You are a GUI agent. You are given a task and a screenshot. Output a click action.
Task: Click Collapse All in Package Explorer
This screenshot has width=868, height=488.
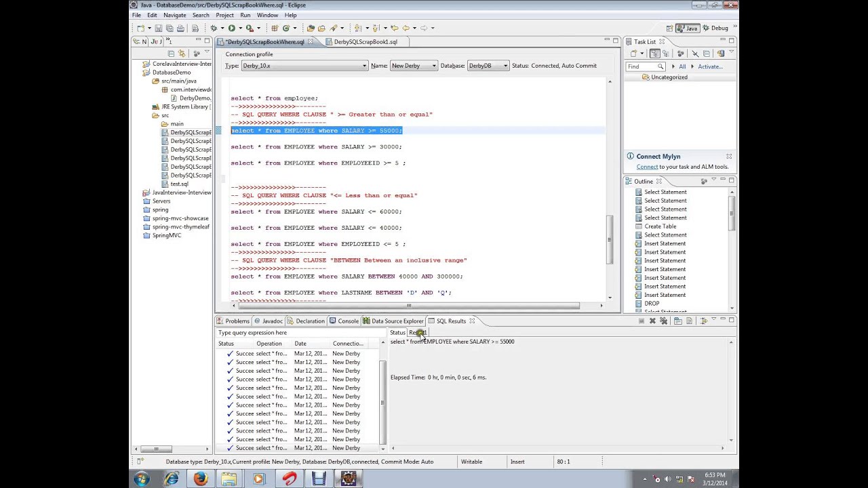pos(171,54)
